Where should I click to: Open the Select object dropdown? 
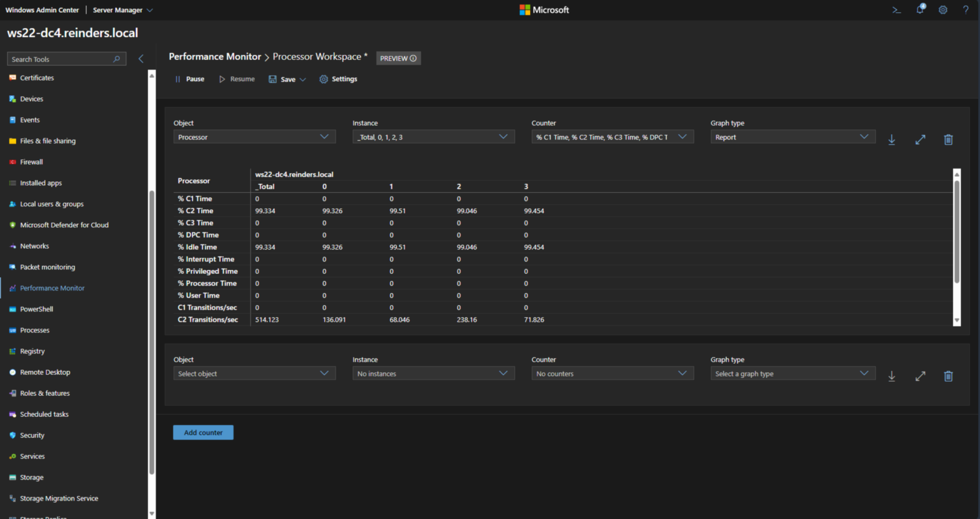point(254,373)
